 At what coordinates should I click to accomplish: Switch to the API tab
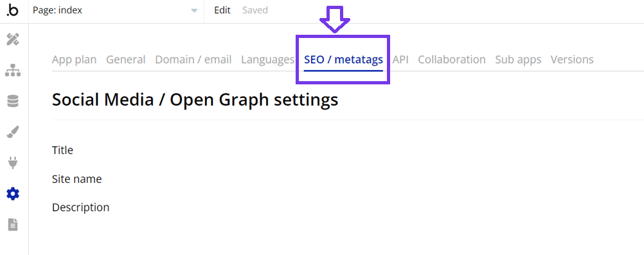tap(400, 60)
